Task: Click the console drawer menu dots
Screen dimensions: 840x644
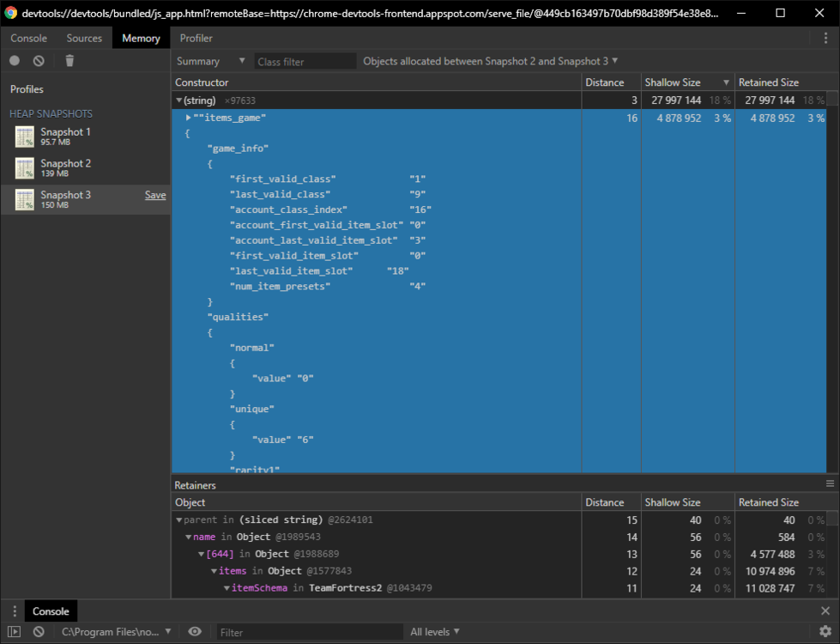Action: [15, 611]
